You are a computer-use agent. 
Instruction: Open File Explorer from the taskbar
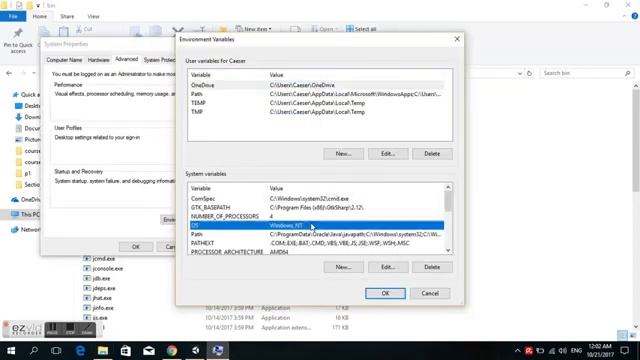point(103,351)
